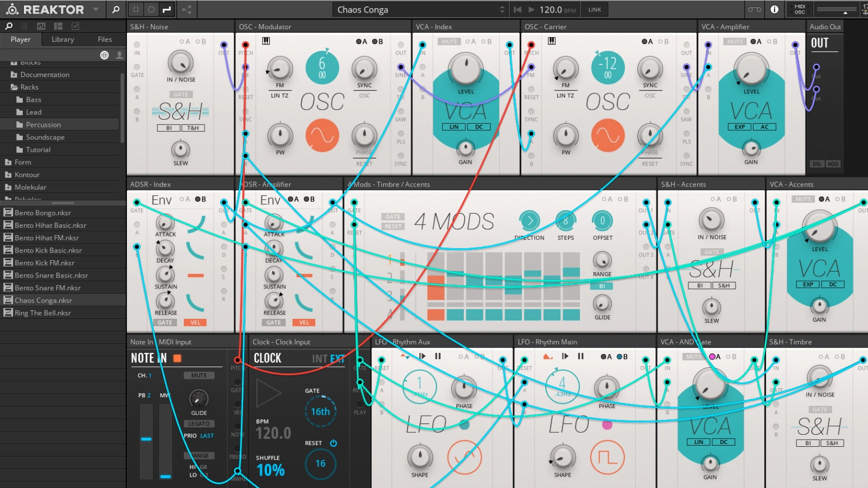The height and width of the screenshot is (488, 868).
Task: Toggle MUTE on VCA - Amplifier
Action: click(735, 41)
